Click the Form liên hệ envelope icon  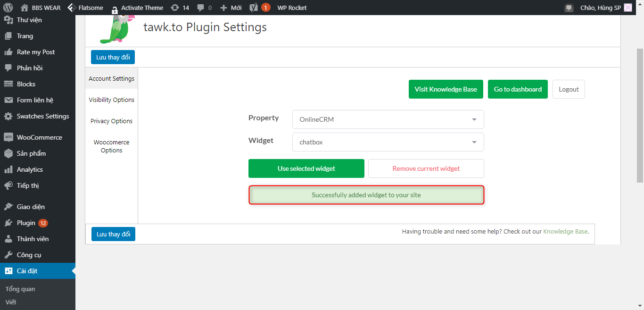coord(8,100)
